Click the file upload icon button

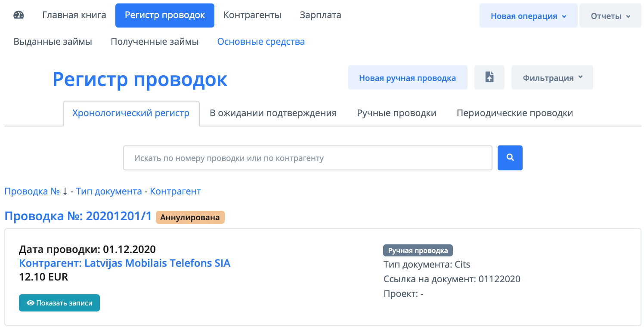click(489, 77)
